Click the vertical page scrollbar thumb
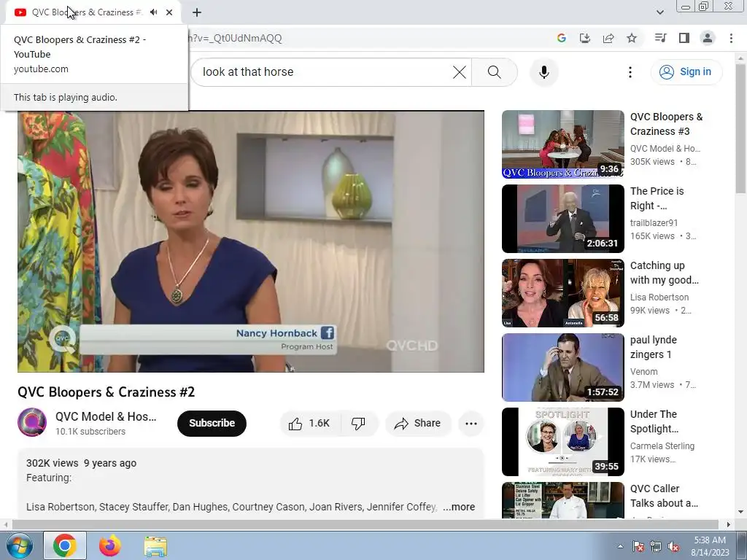 pos(740,128)
